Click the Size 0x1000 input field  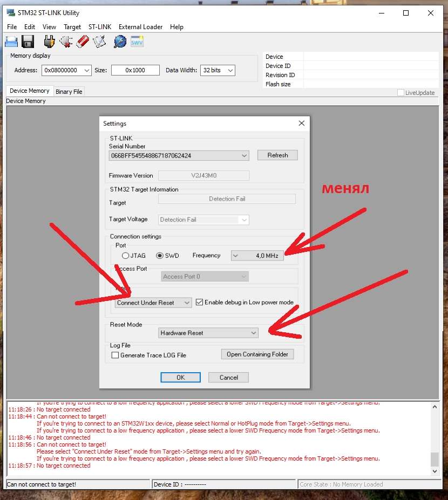pos(135,70)
